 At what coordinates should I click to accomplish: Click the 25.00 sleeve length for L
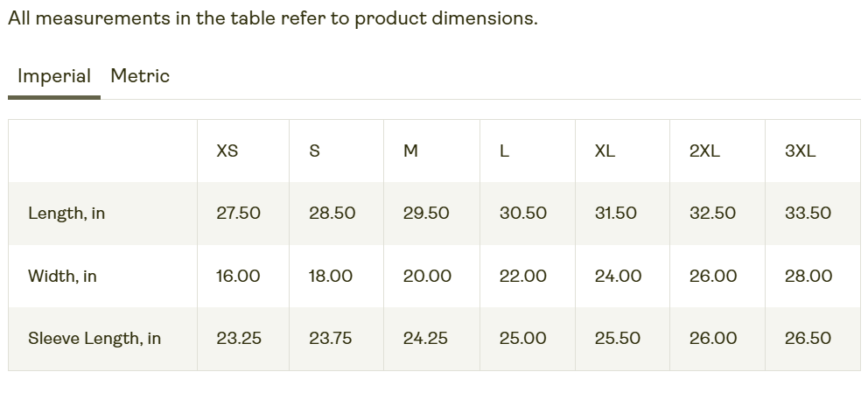click(x=522, y=338)
